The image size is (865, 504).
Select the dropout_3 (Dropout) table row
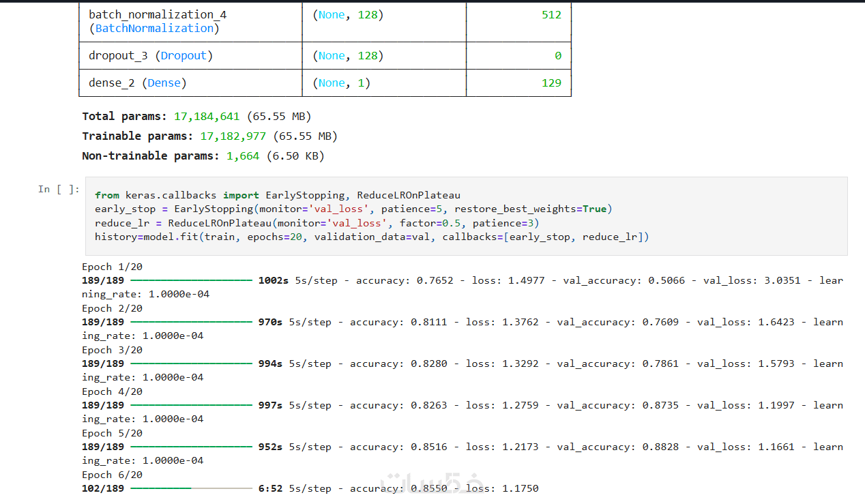click(325, 56)
